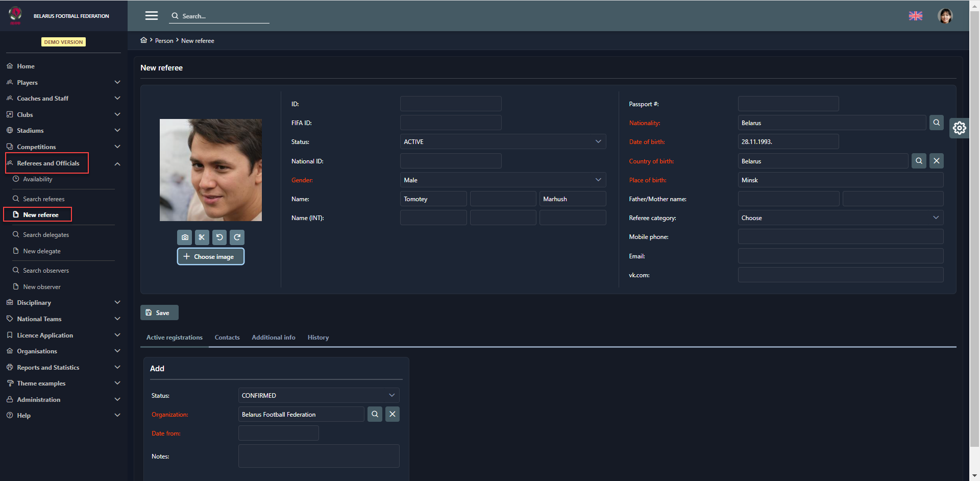
Task: Expand the National Teams menu
Action: [63, 319]
